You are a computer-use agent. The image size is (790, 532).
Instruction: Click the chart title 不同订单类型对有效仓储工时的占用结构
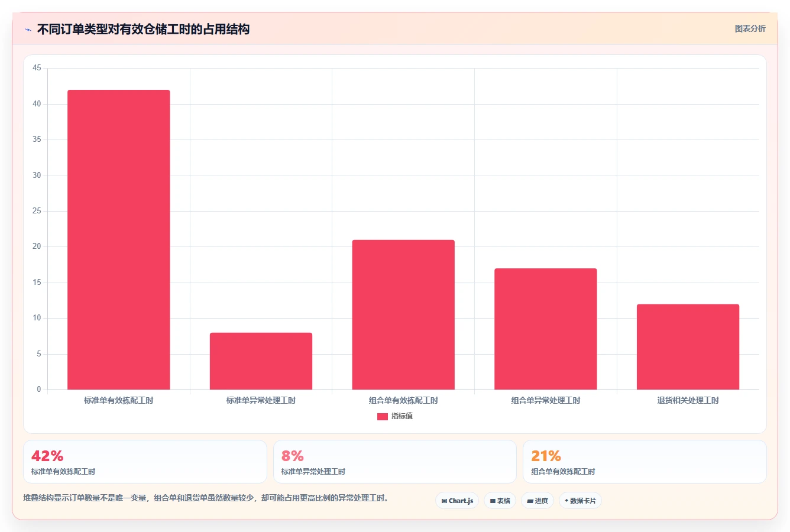[143, 30]
